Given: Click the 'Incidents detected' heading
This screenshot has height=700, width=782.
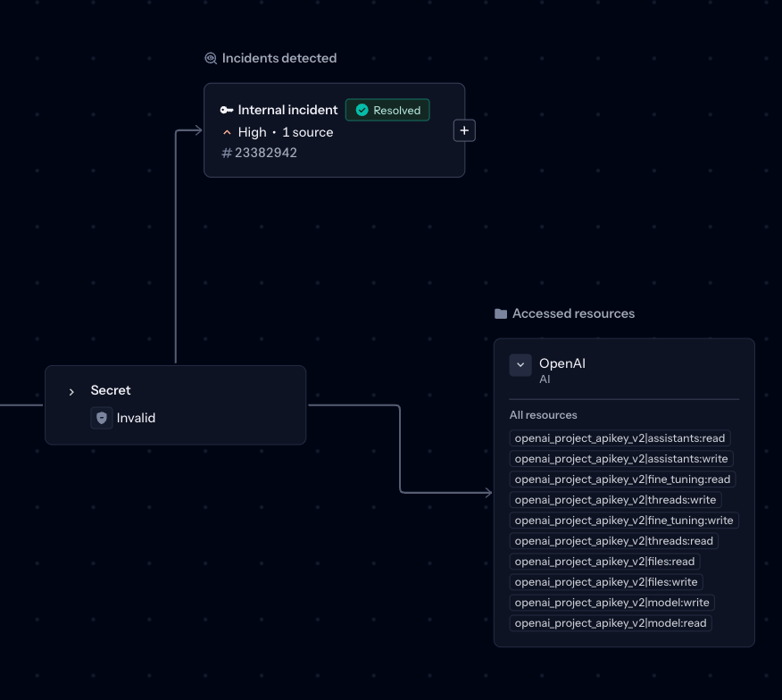Looking at the screenshot, I should click(279, 58).
